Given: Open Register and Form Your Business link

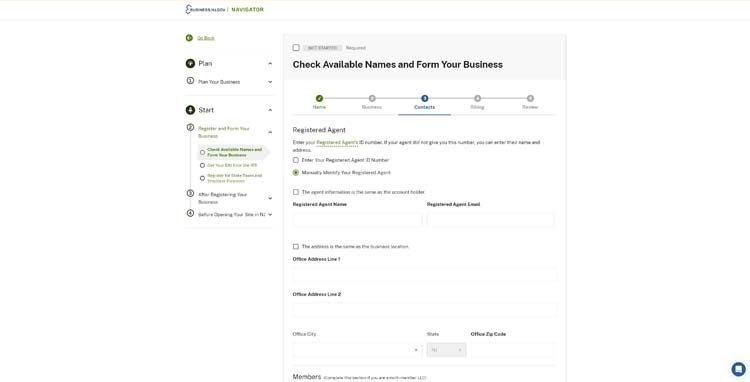Looking at the screenshot, I should coord(224,132).
